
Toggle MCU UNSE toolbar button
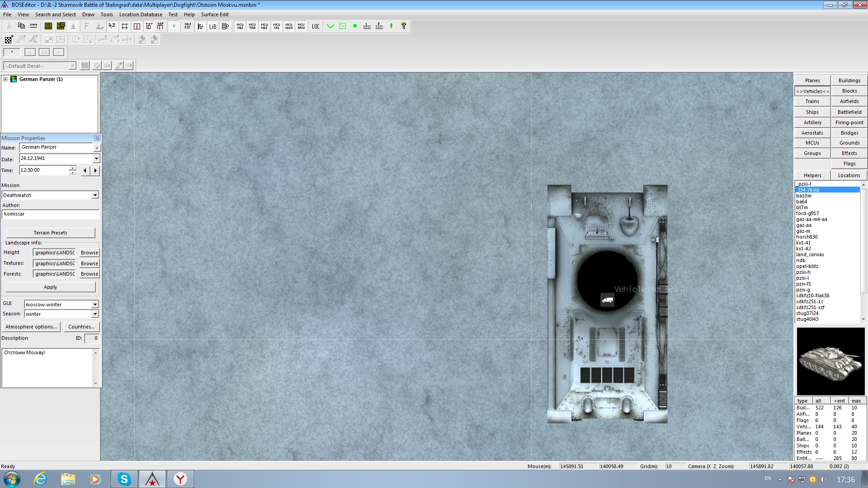[289, 26]
